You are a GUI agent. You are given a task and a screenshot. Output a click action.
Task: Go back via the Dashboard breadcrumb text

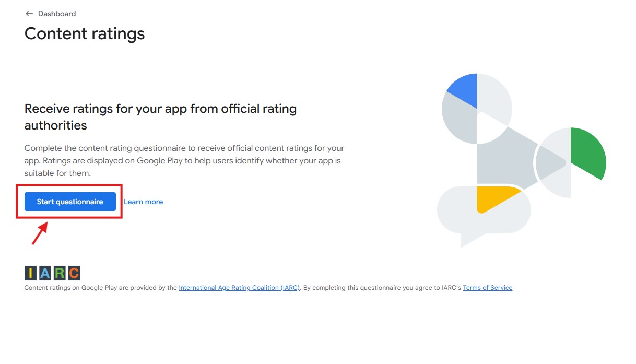(x=57, y=14)
